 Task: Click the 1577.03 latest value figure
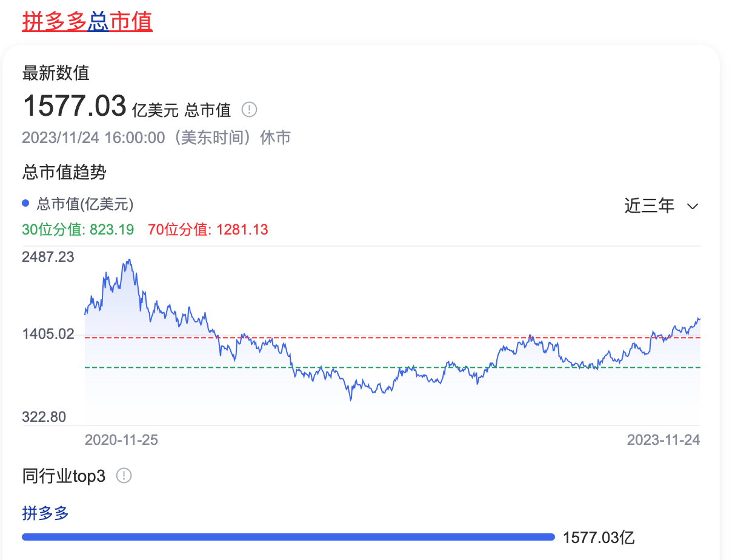click(x=75, y=106)
